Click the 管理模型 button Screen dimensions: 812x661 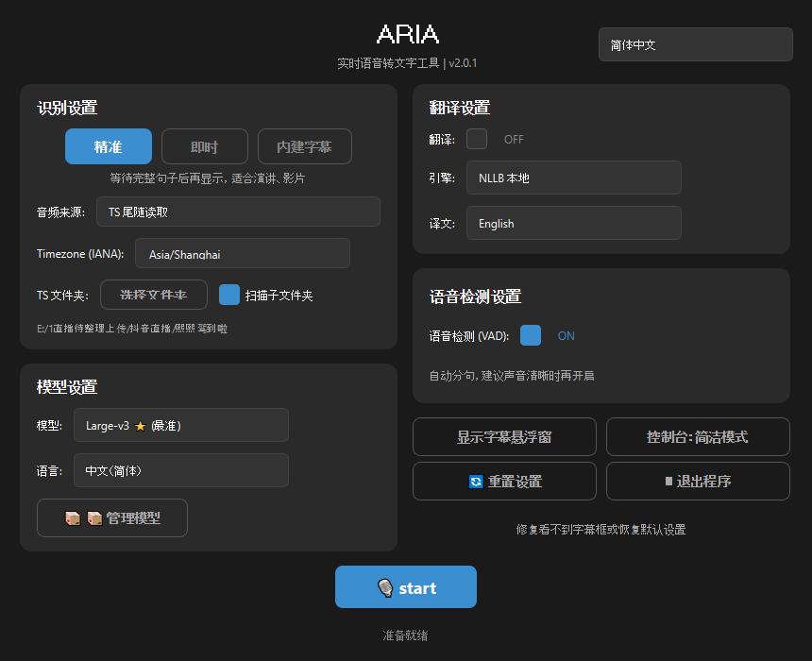(112, 518)
